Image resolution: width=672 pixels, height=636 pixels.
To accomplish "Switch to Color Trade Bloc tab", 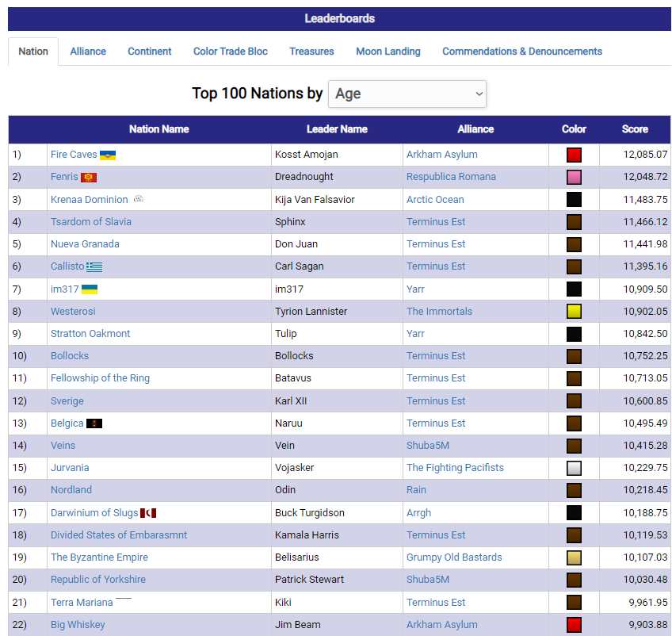I will (x=230, y=52).
